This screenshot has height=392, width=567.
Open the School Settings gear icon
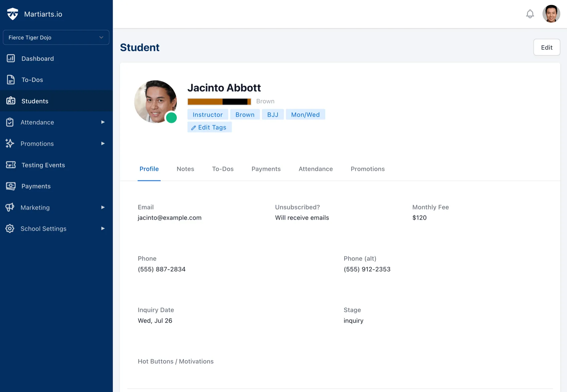[x=10, y=229]
